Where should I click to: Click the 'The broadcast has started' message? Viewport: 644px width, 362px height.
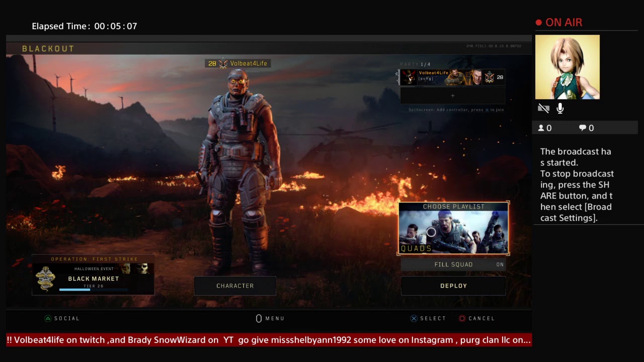(577, 157)
